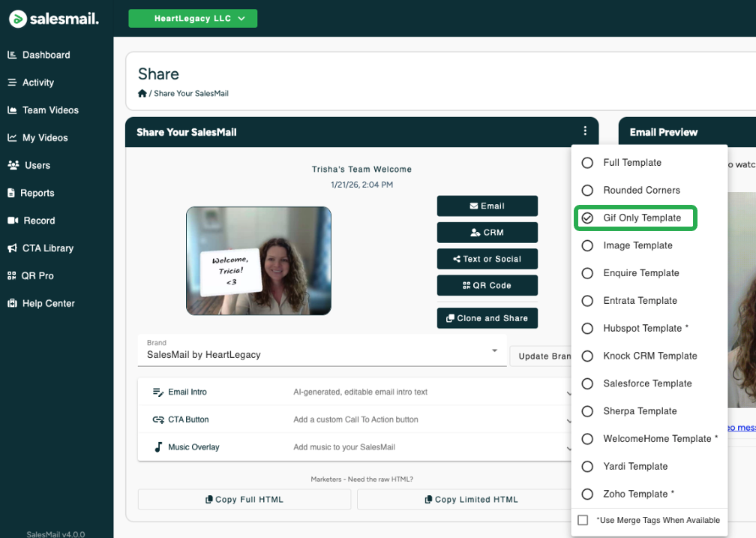Click the Trisha's Team Welcome video thumbnail
756x538 pixels.
coord(259,261)
